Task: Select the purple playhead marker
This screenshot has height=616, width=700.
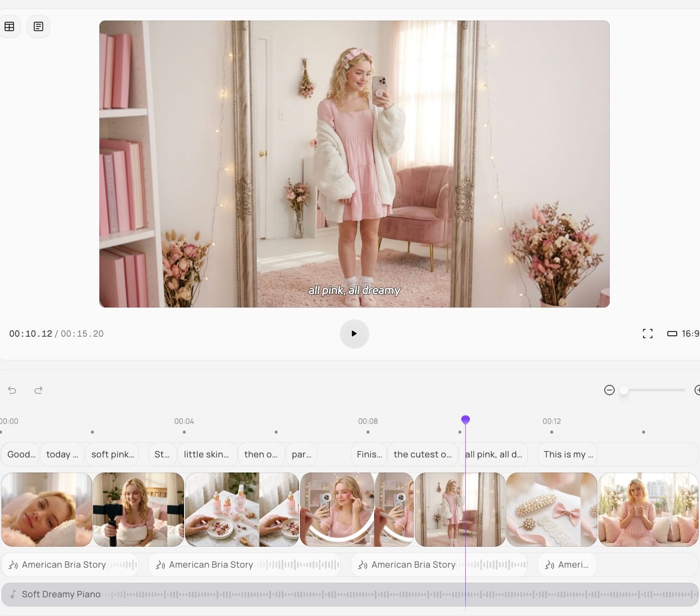Action: coord(465,420)
